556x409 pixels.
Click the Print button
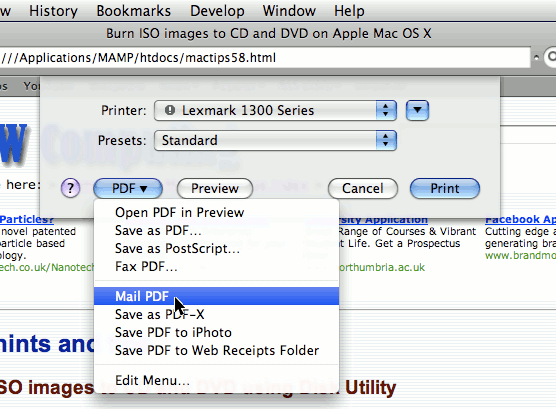pos(445,188)
